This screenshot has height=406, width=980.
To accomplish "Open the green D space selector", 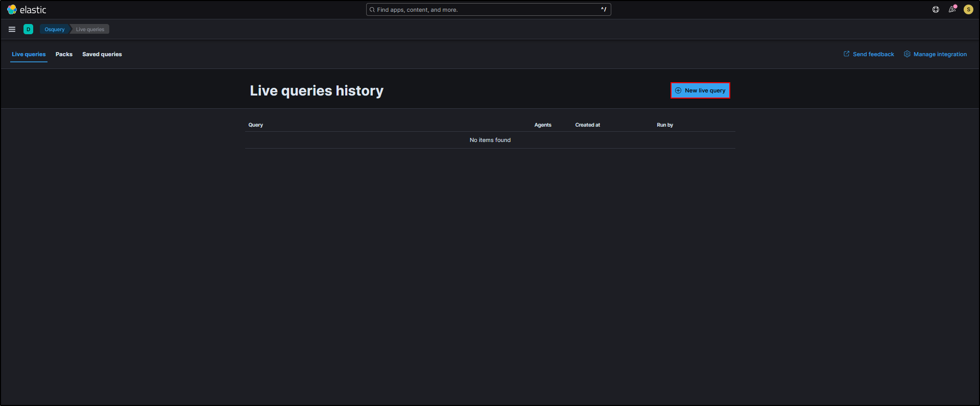I will pyautogui.click(x=28, y=30).
